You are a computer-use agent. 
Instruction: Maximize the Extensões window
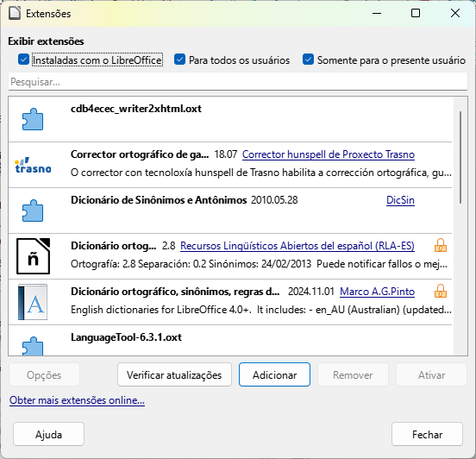tap(416, 13)
